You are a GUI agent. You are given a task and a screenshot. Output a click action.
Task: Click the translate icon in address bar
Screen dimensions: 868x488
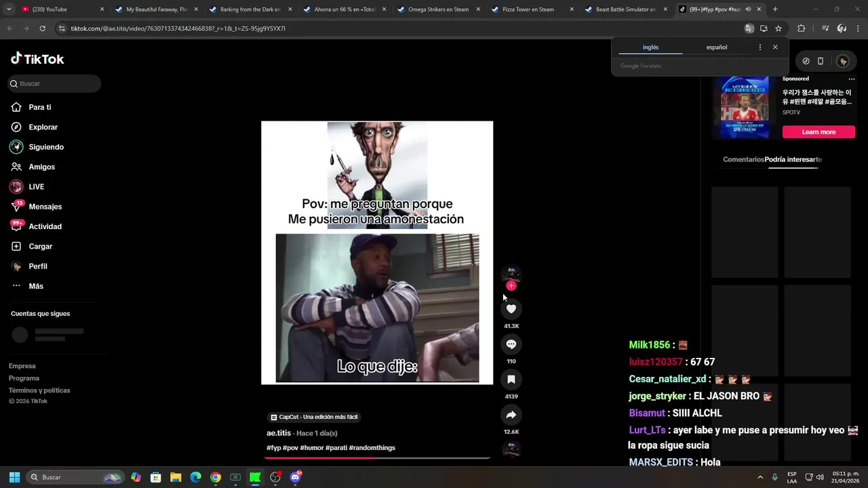pos(749,28)
